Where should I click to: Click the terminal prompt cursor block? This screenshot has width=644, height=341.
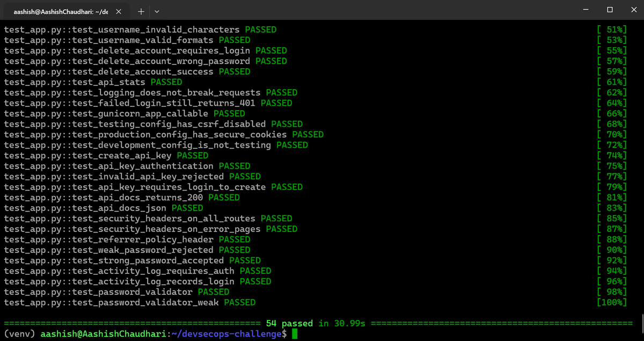tap(294, 334)
